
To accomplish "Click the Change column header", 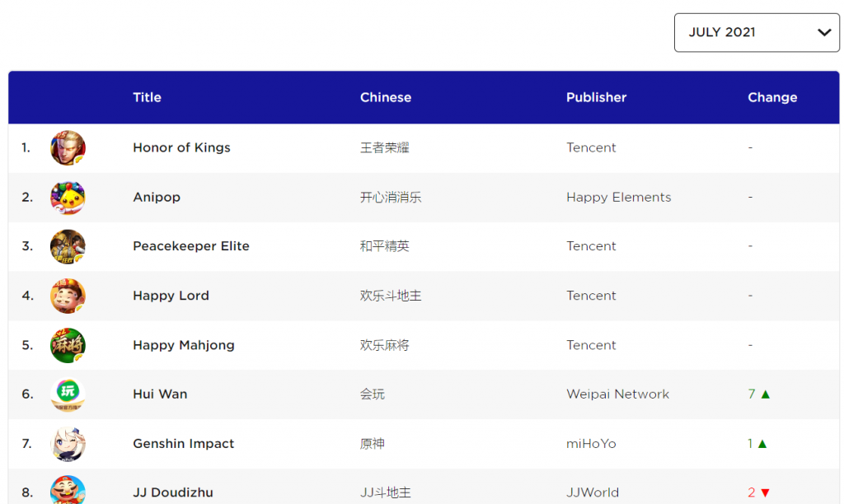I will pyautogui.click(x=772, y=97).
